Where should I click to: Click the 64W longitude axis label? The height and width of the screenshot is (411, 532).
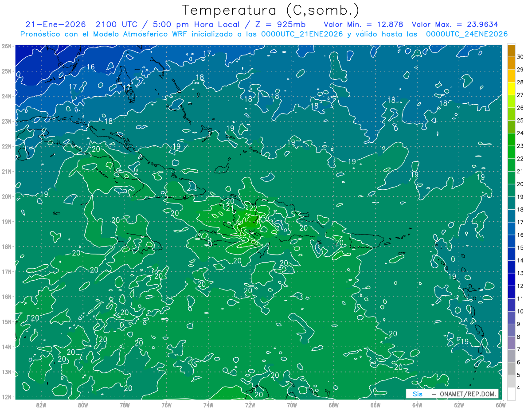(417, 405)
